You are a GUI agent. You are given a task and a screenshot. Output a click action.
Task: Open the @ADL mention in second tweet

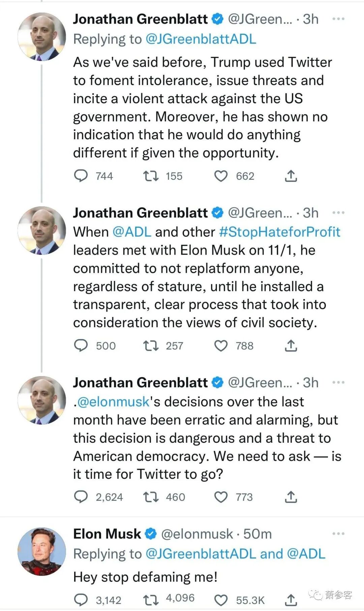131,232
